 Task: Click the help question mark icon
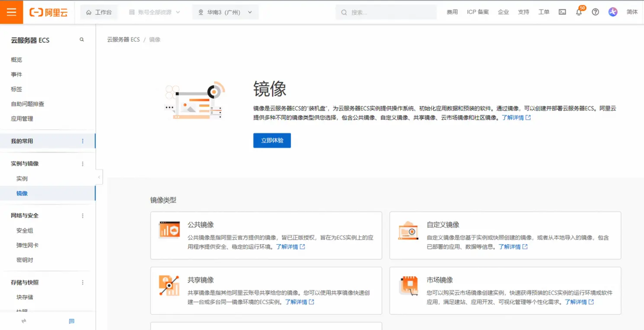click(x=595, y=12)
